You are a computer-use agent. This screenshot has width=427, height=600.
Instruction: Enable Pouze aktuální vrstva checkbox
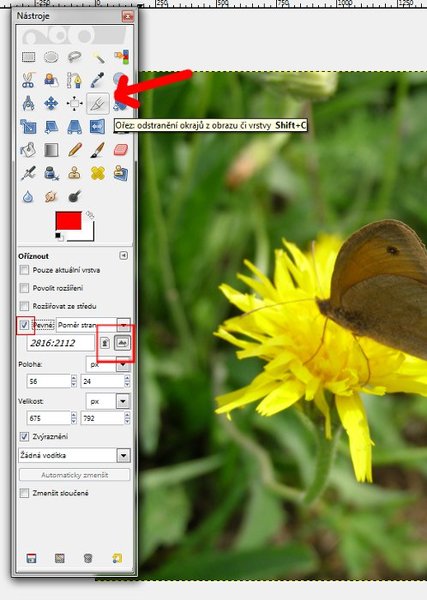tap(24, 270)
